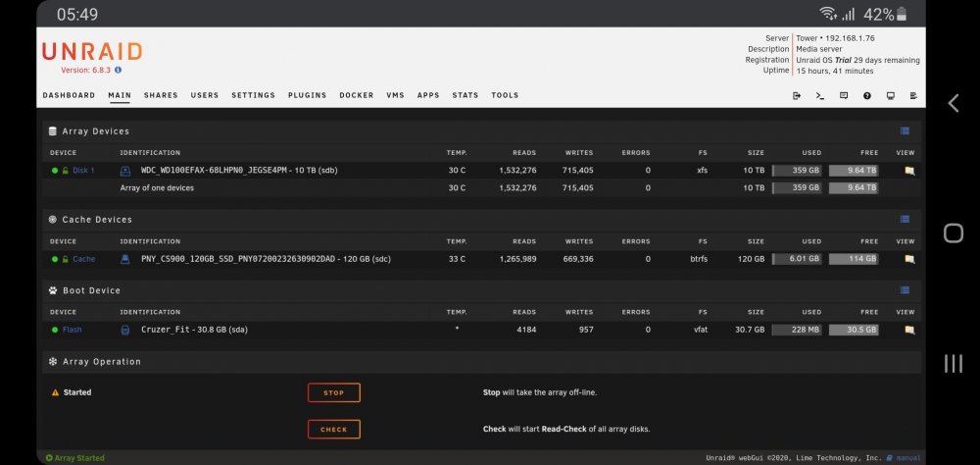Click the green status dot for Flash

(55, 330)
